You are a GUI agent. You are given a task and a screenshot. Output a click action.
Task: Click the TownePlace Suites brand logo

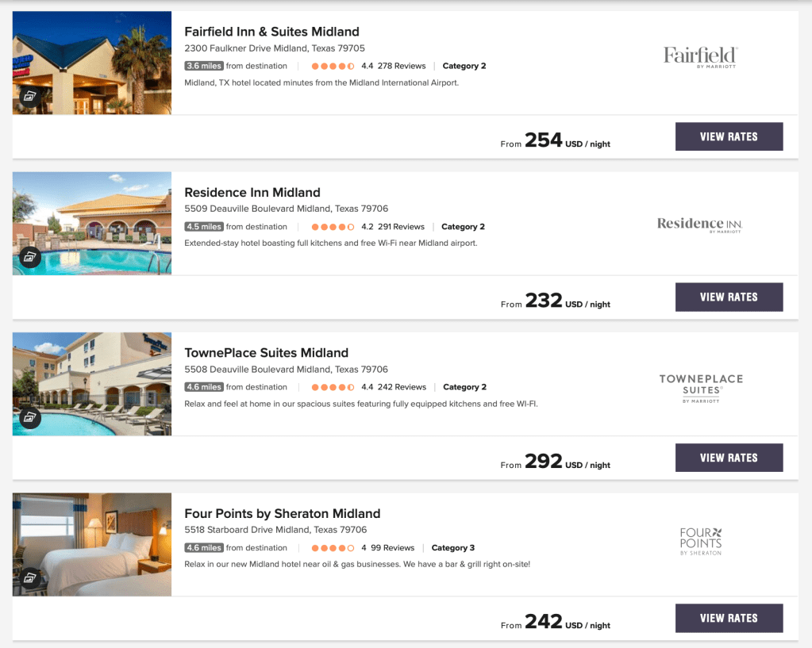701,388
